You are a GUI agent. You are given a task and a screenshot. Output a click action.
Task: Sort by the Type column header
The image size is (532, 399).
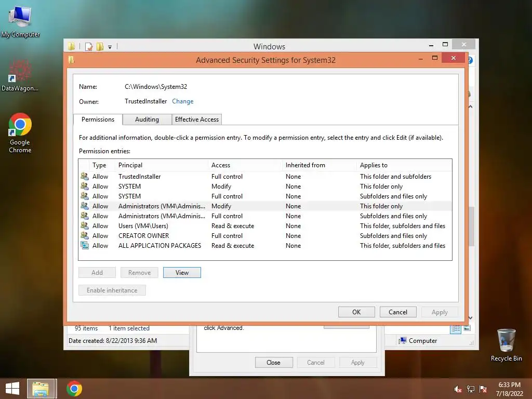99,165
